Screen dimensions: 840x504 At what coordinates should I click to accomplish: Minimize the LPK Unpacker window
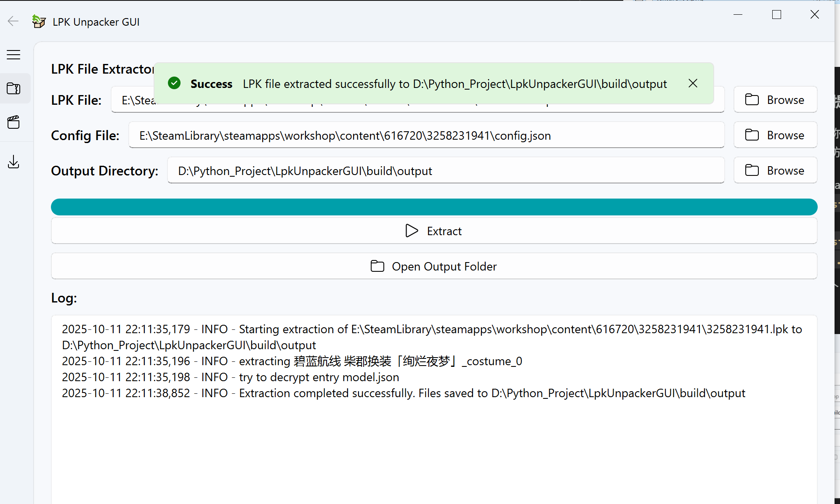(x=738, y=15)
